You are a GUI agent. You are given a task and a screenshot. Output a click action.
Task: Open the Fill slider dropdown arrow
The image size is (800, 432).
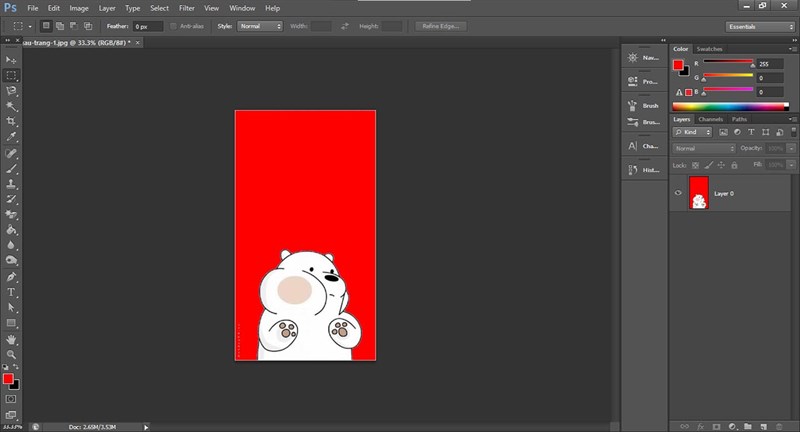pyautogui.click(x=791, y=165)
